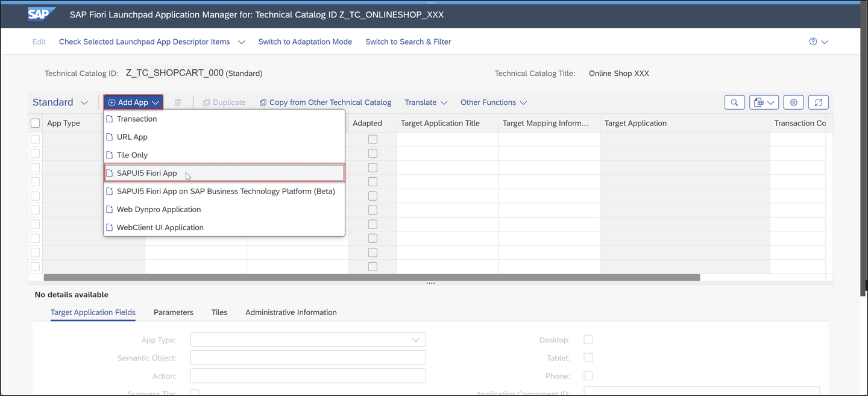Expand the chevron next to the export icon
The height and width of the screenshot is (396, 868).
pos(771,102)
